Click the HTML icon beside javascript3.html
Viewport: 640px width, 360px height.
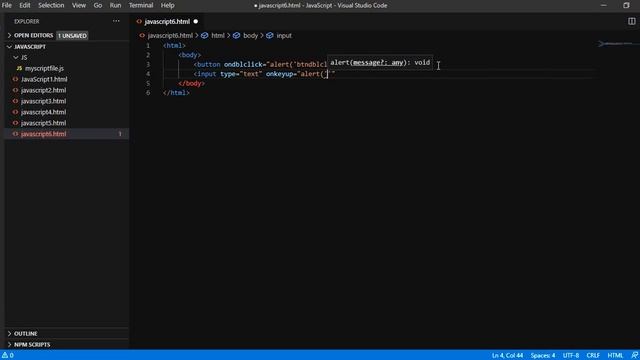click(16, 101)
